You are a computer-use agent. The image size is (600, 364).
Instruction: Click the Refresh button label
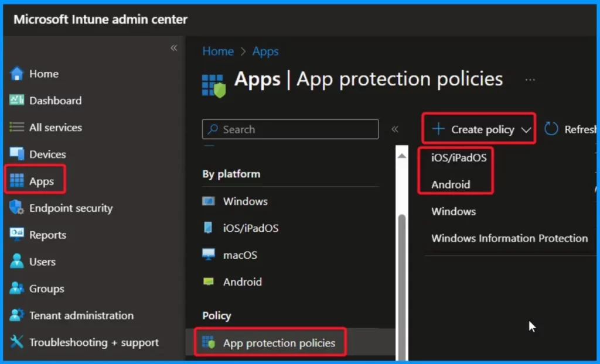[x=581, y=129]
